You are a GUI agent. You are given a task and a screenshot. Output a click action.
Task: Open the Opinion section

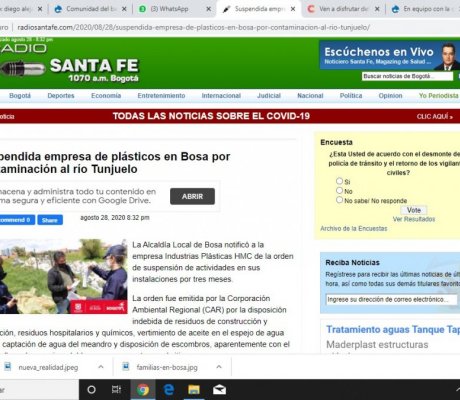pyautogui.click(x=390, y=96)
